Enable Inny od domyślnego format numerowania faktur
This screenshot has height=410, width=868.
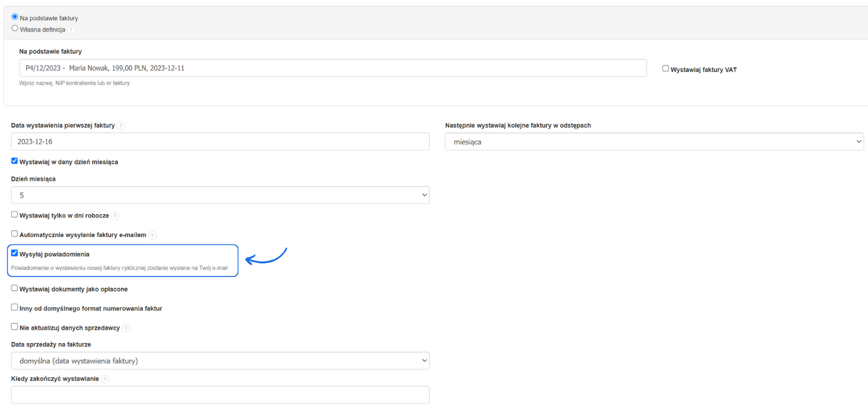coord(15,307)
